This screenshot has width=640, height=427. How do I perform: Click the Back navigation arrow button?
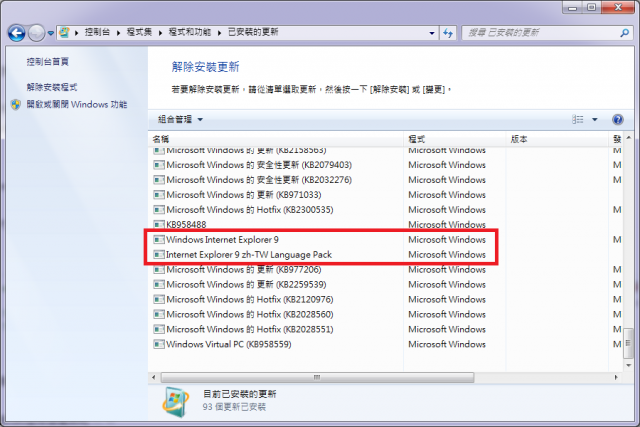pyautogui.click(x=16, y=33)
